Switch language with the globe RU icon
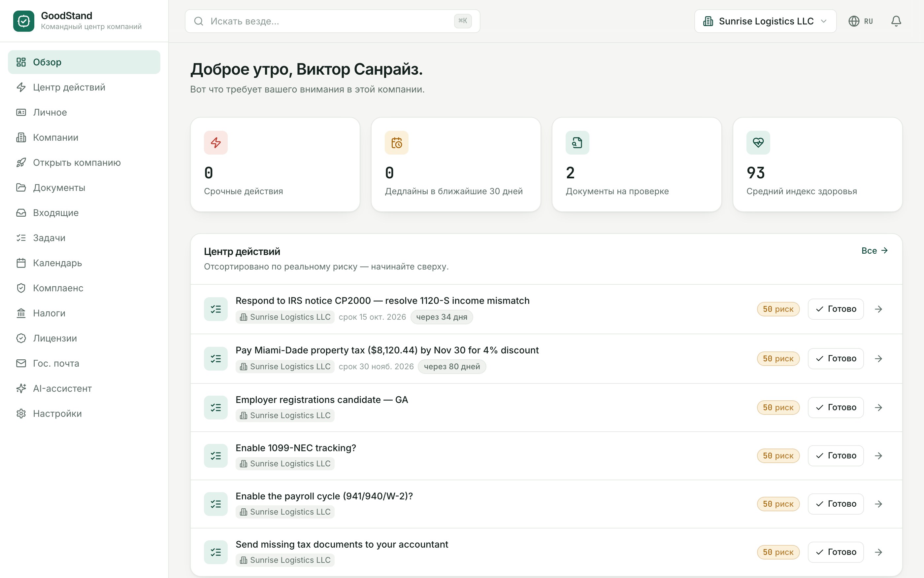924x578 pixels. 860,21
